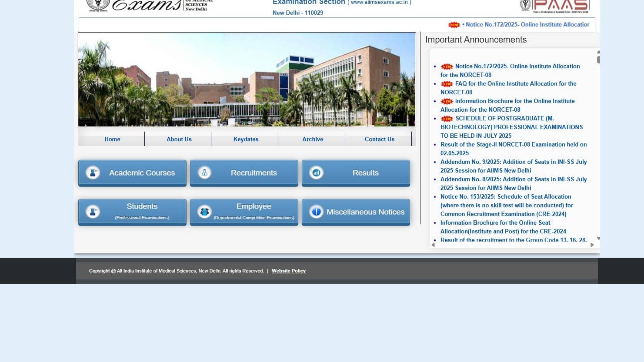The height and width of the screenshot is (362, 644).
Task: Click the announcements scrollbar down arrow
Action: (x=598, y=239)
